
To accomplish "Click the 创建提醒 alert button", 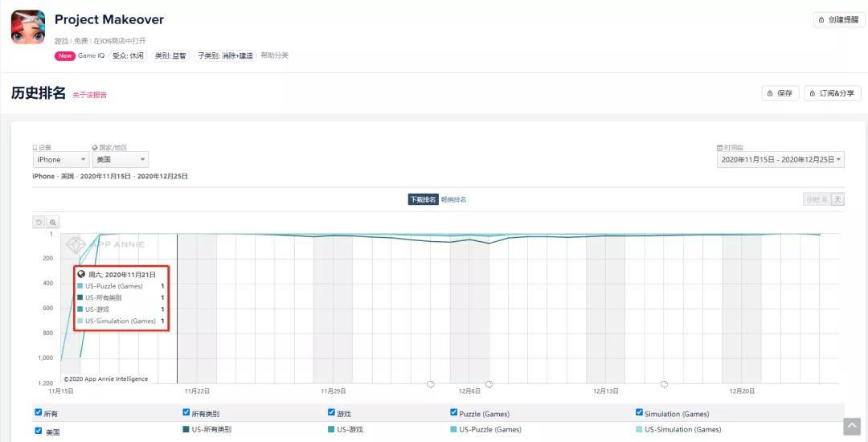I will tap(838, 20).
